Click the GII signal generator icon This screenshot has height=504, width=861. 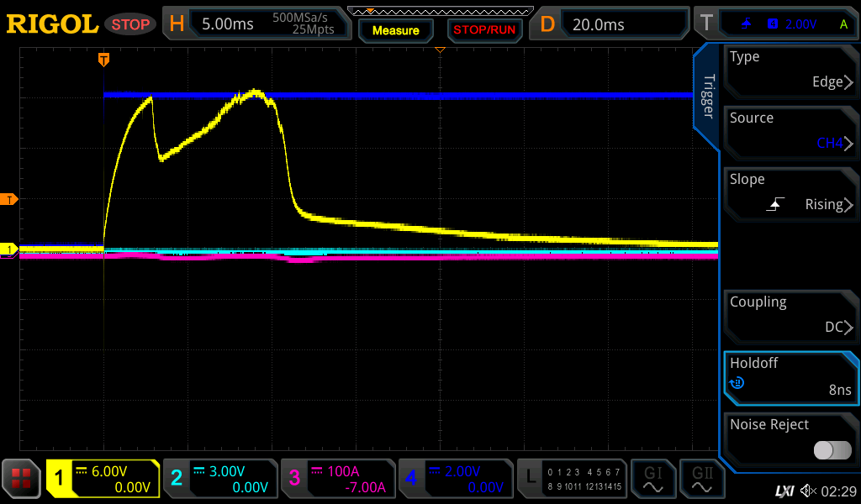702,479
